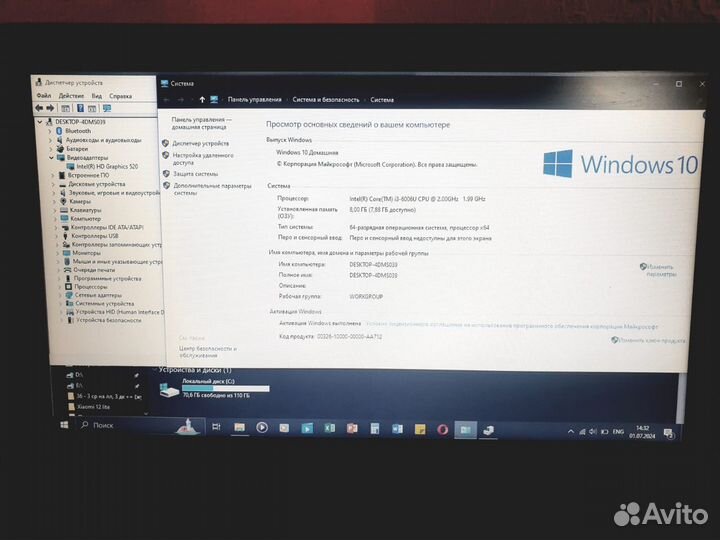720x540 pixels.
Task: Click the Bluetooth category icon in Device Manager
Action: (x=59, y=131)
